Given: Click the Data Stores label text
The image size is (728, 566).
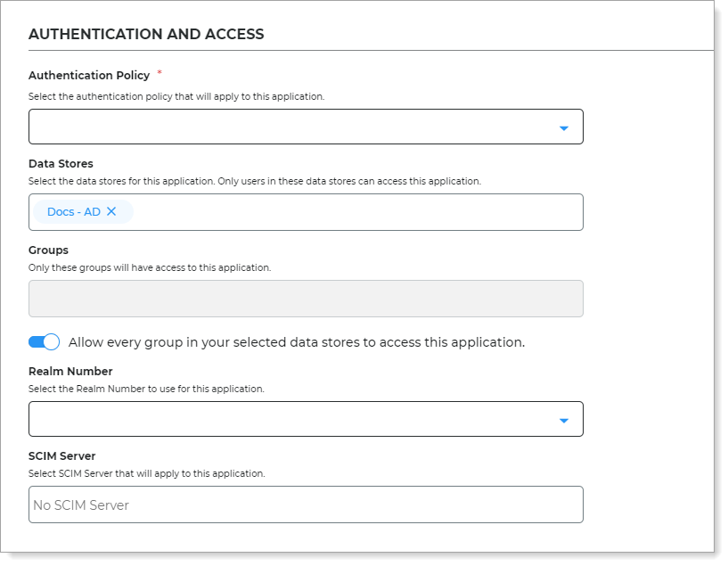Looking at the screenshot, I should coord(61,163).
